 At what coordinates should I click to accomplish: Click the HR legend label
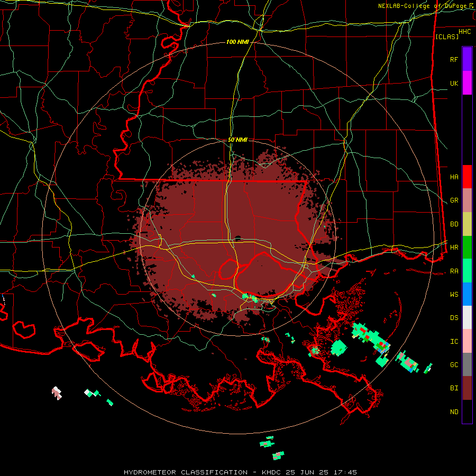(454, 248)
